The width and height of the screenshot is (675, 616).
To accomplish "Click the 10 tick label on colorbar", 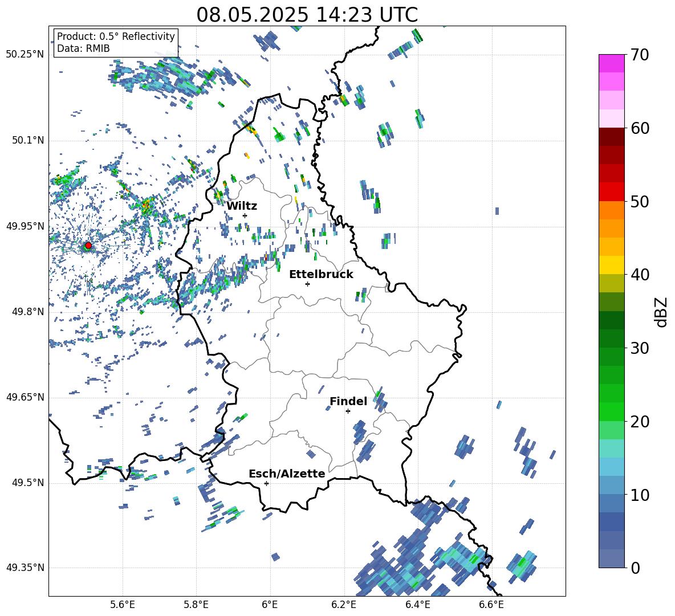I will click(x=640, y=495).
